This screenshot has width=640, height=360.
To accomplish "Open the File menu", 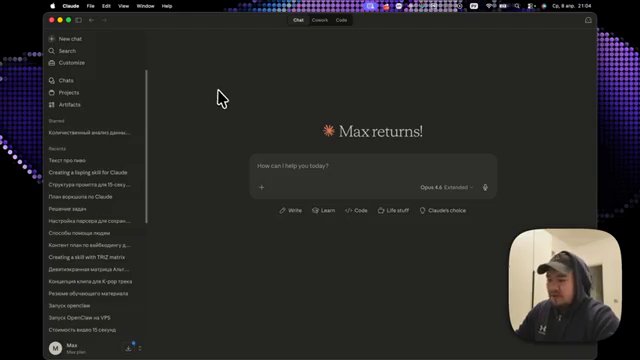I will tap(91, 6).
